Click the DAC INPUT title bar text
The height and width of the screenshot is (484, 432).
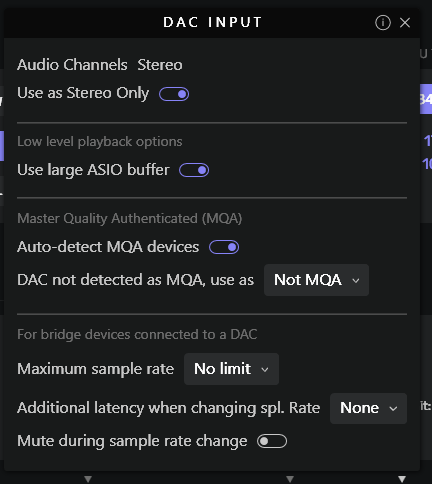(x=212, y=22)
